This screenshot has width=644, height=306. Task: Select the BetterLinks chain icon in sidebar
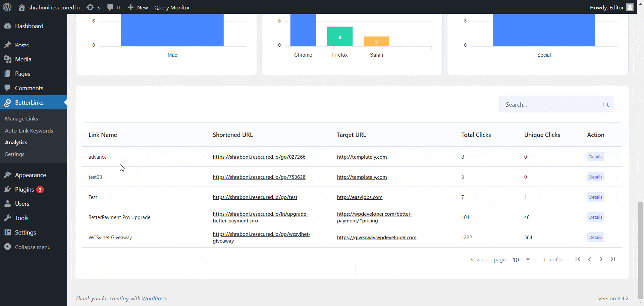point(7,103)
